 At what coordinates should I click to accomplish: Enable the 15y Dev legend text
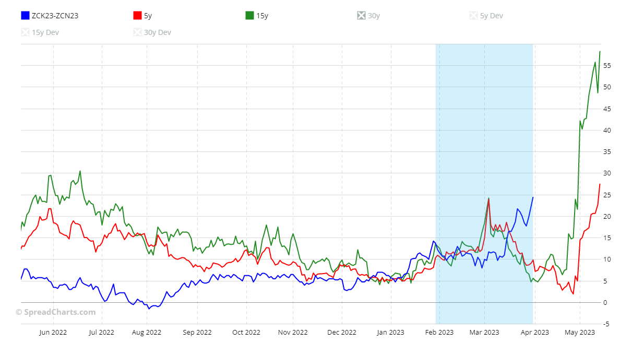click(45, 32)
